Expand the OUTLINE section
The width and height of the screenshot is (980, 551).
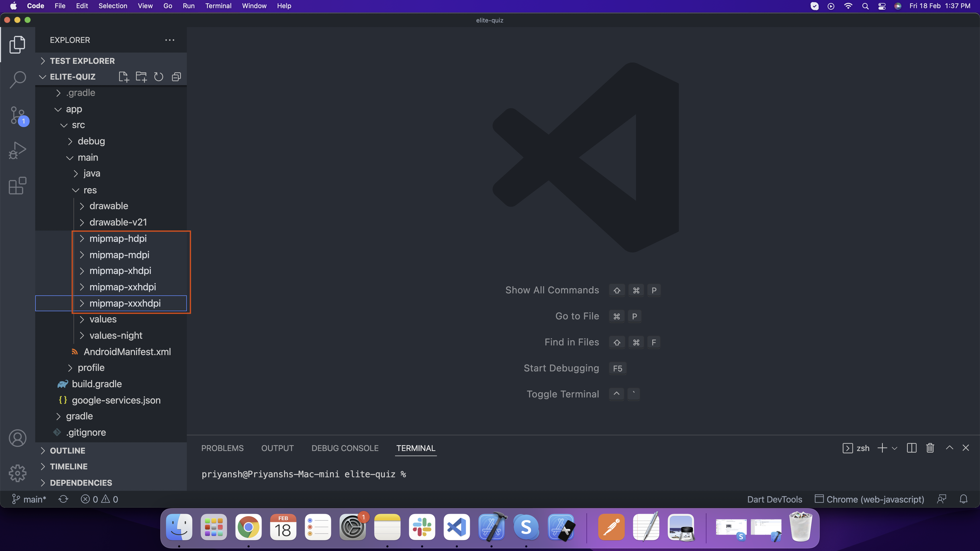coord(68,450)
